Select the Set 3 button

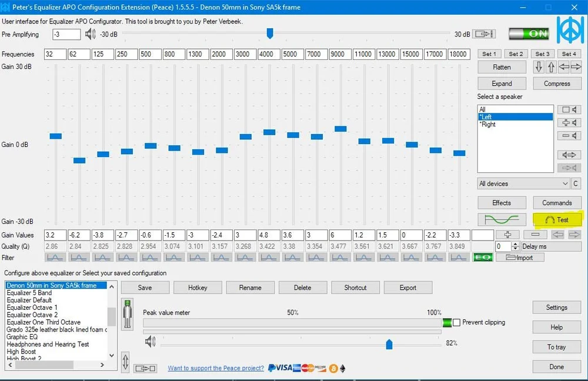tap(542, 54)
